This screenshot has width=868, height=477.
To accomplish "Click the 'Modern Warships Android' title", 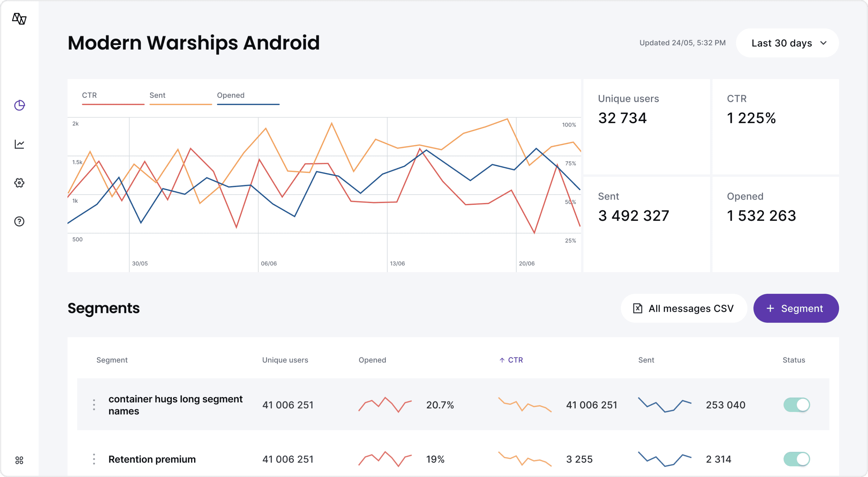I will (194, 43).
